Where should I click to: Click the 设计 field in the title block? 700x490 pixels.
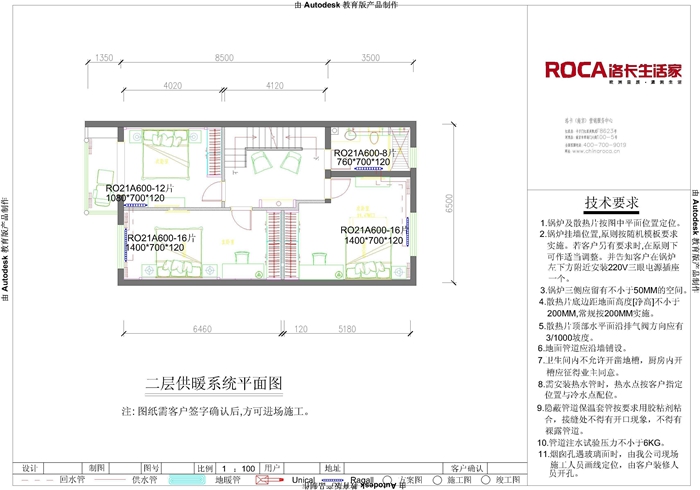[x=29, y=467]
